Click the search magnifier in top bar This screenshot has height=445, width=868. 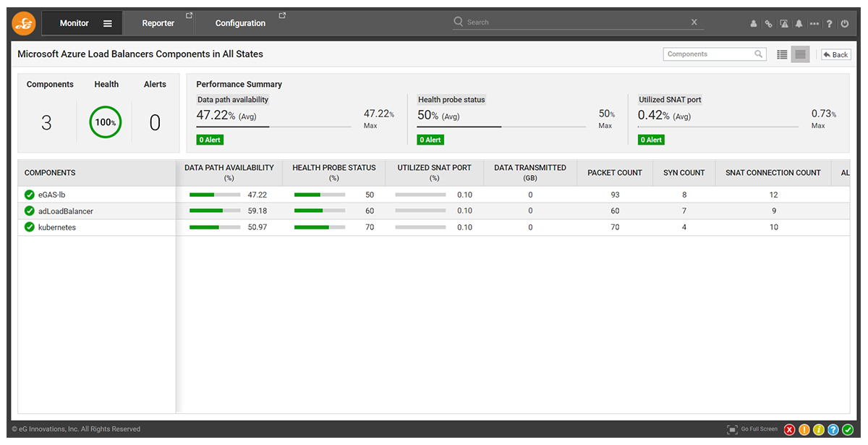pos(459,22)
